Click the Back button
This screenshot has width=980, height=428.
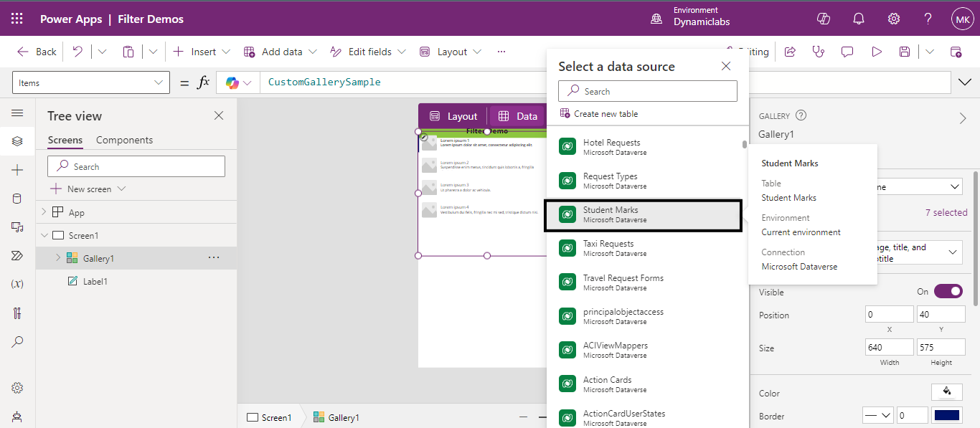point(37,52)
